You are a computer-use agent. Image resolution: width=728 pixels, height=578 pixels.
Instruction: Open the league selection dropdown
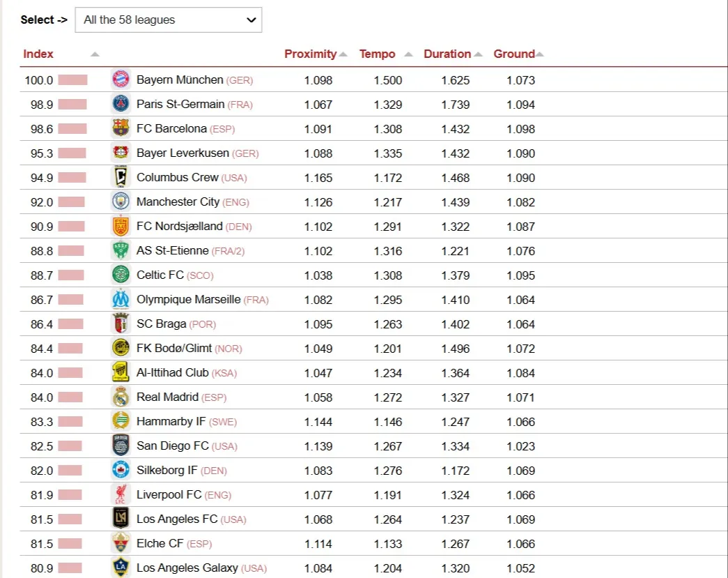tap(169, 20)
